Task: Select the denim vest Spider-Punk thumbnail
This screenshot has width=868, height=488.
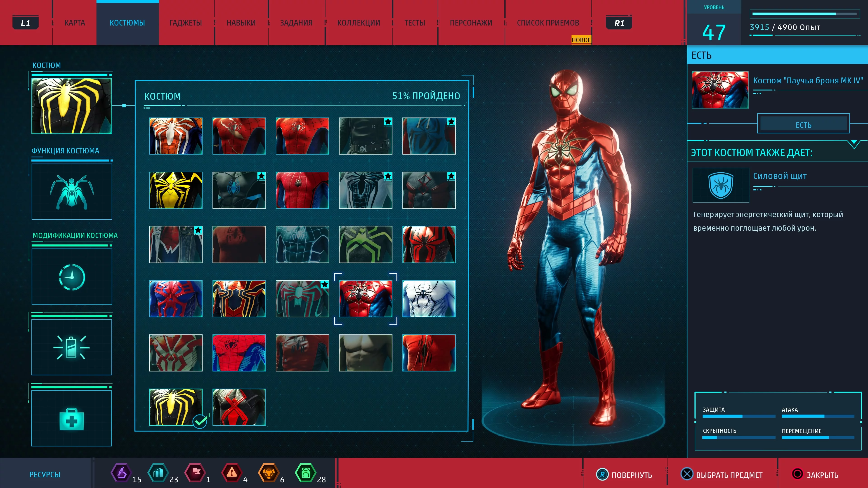Action: 176,244
